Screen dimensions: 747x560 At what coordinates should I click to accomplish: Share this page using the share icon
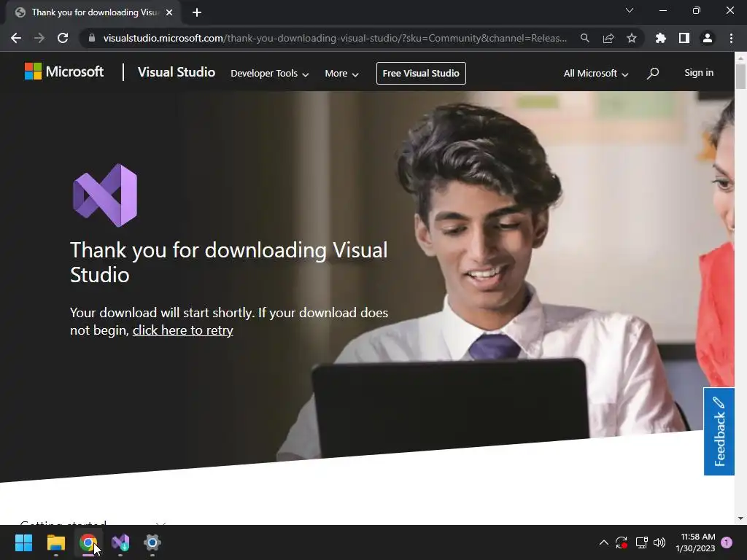click(x=608, y=38)
